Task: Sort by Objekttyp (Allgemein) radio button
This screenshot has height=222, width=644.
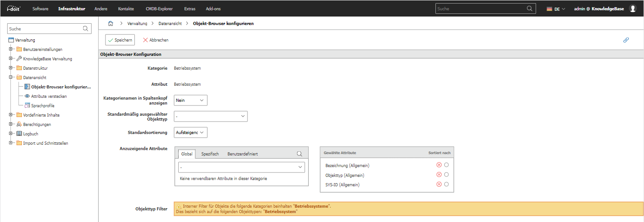Action: point(446,175)
